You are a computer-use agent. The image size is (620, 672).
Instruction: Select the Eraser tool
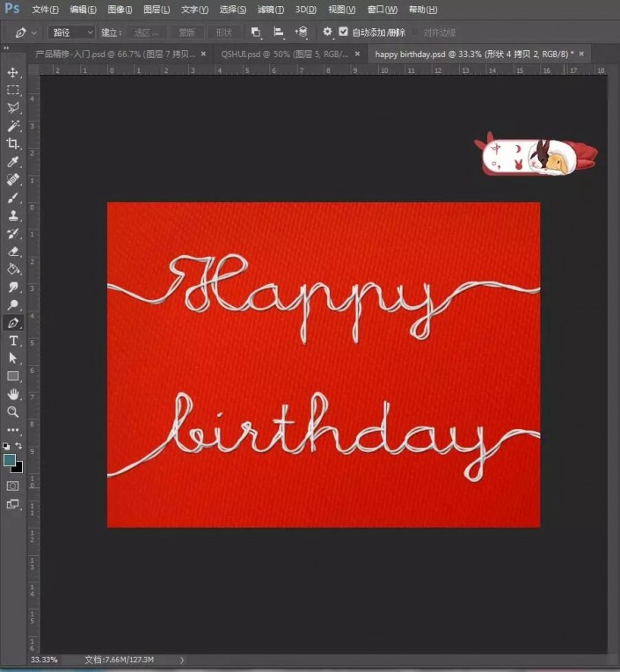click(x=13, y=252)
